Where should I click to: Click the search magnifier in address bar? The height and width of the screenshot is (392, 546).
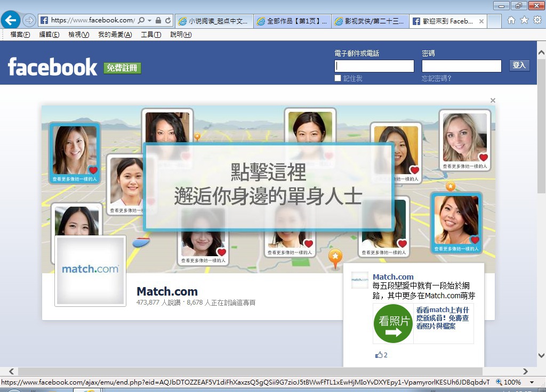click(141, 21)
